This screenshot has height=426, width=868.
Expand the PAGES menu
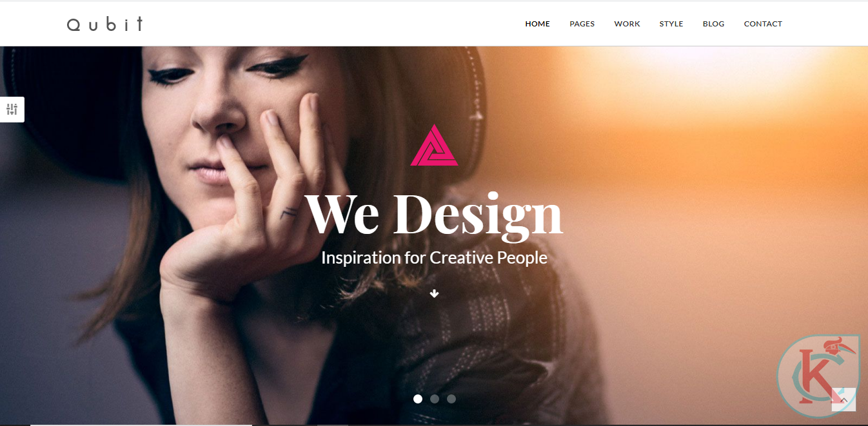coord(582,24)
